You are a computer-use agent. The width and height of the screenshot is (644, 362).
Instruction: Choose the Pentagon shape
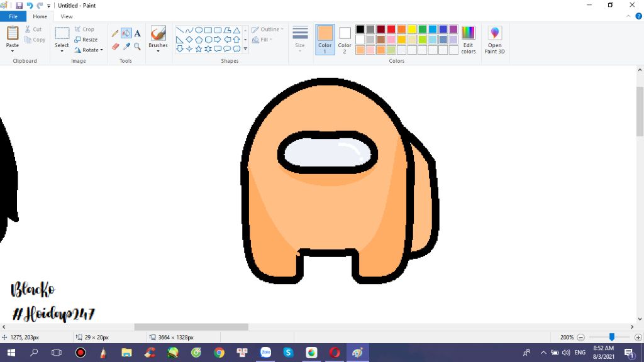click(x=199, y=40)
